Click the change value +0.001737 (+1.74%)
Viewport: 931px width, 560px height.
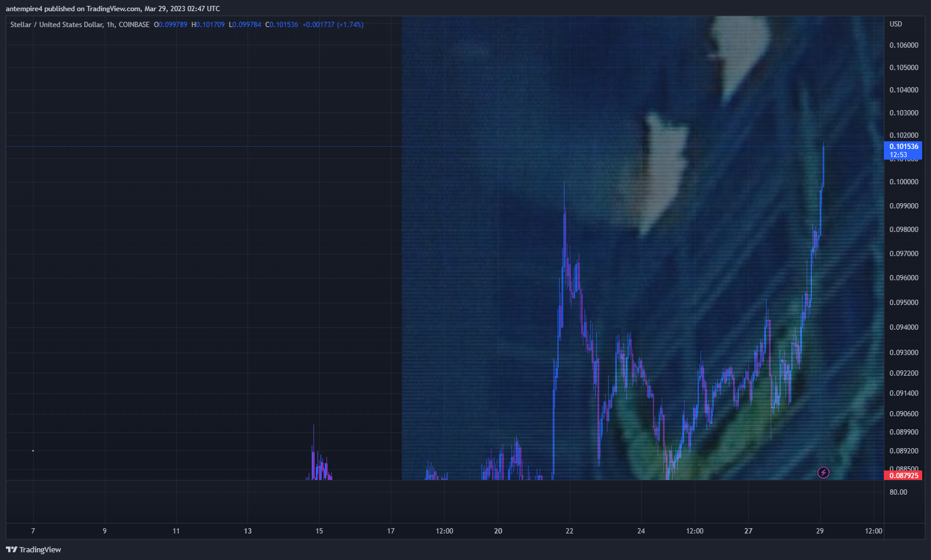tap(333, 25)
